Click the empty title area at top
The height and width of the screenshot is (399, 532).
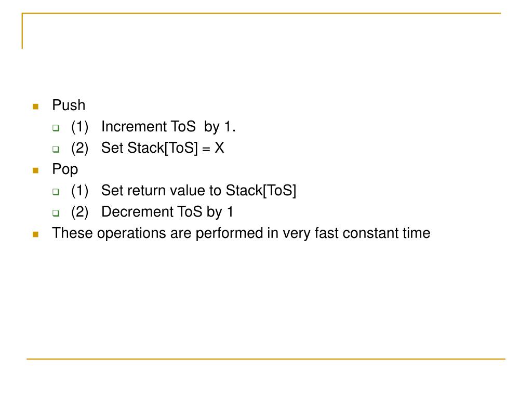261,32
